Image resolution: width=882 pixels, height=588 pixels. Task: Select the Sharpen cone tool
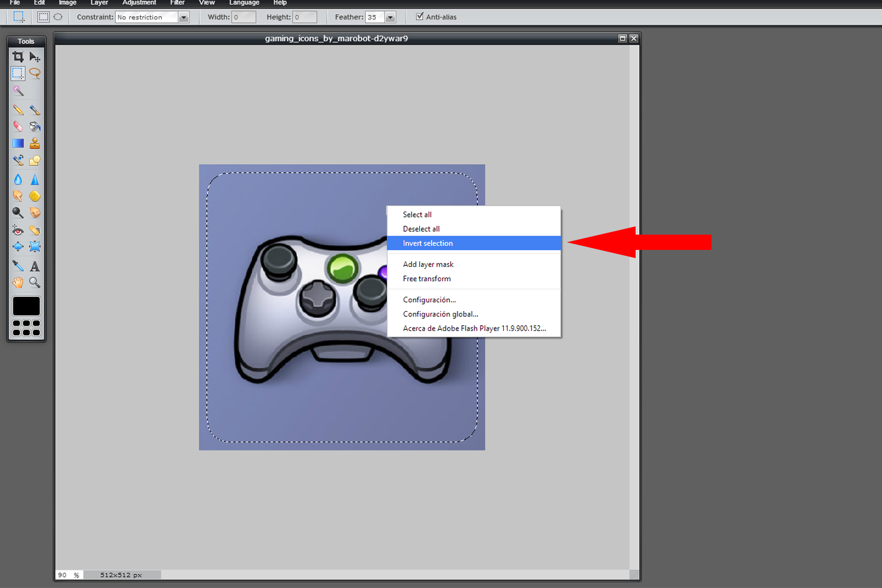tap(35, 179)
